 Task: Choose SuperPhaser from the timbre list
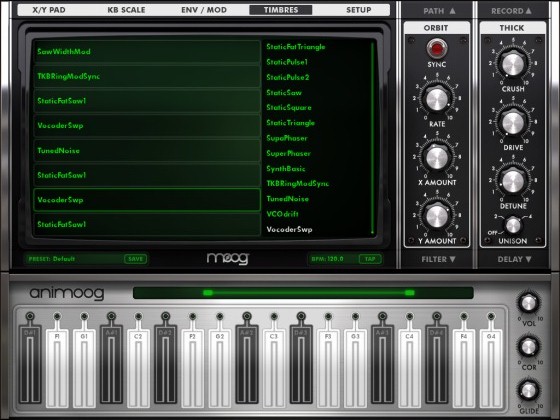[x=288, y=154]
